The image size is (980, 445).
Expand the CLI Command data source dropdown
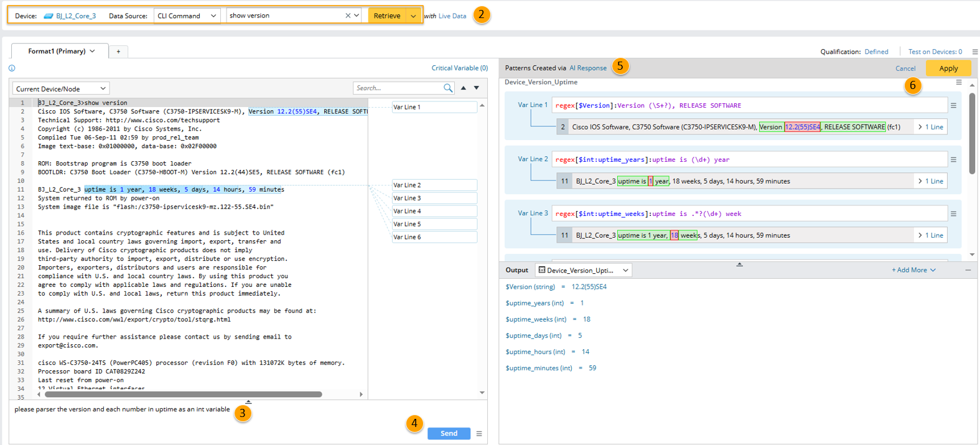(x=187, y=16)
